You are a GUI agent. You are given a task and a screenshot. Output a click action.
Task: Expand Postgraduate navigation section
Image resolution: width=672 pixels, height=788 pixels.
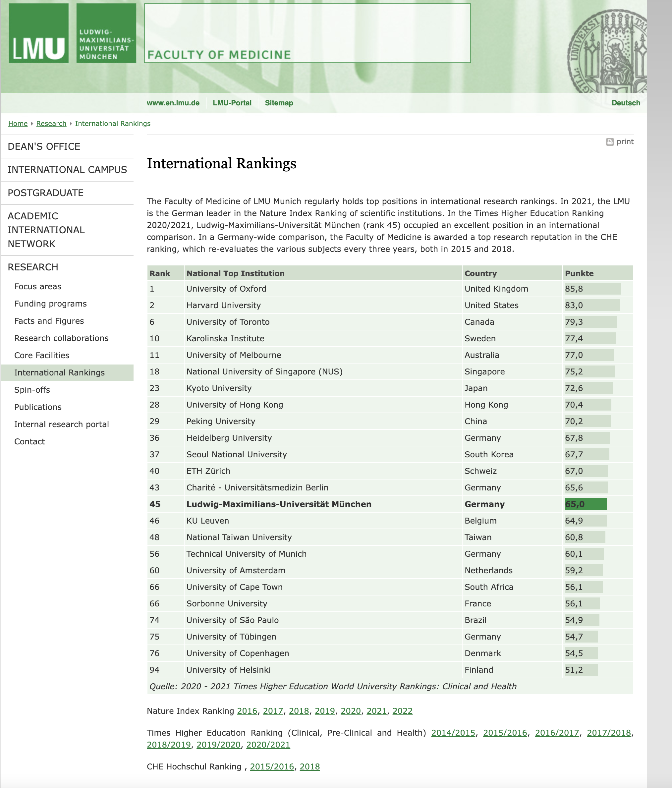[x=46, y=193]
